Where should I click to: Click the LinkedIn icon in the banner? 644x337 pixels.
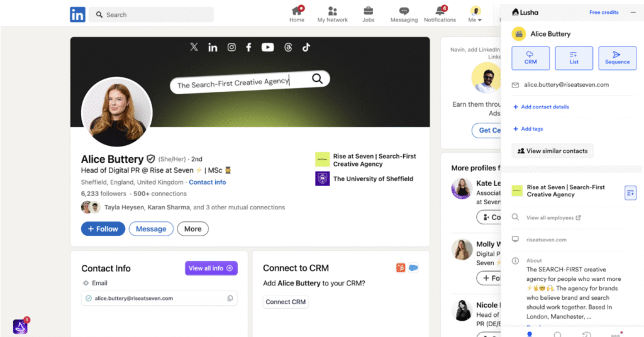(213, 47)
